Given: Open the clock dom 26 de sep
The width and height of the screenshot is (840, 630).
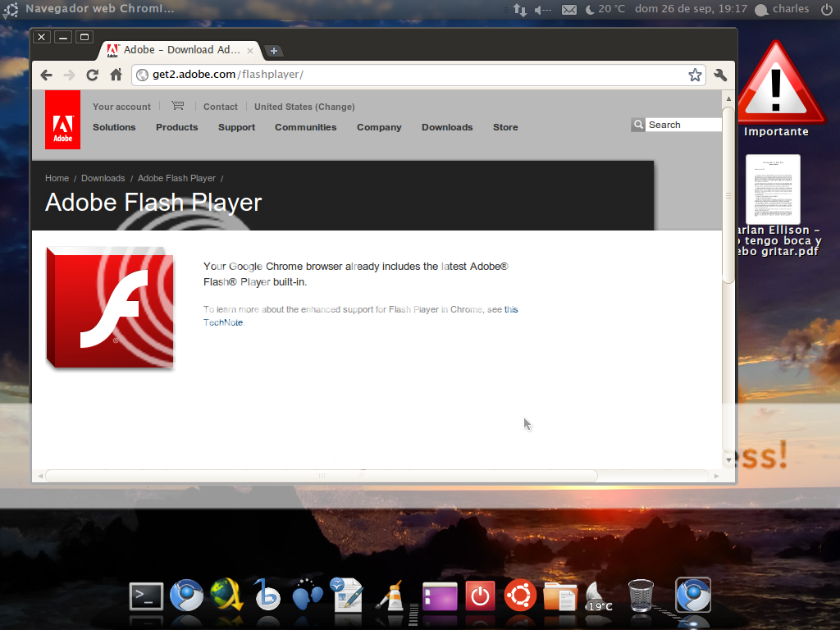Looking at the screenshot, I should point(691,9).
